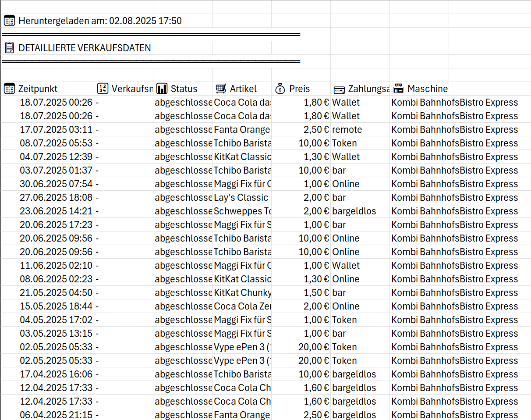The width and height of the screenshot is (531, 420).
Task: Click the clipboard icon beside 'DETAILLIERTE VERKAUFSDATEN'
Action: click(x=9, y=48)
